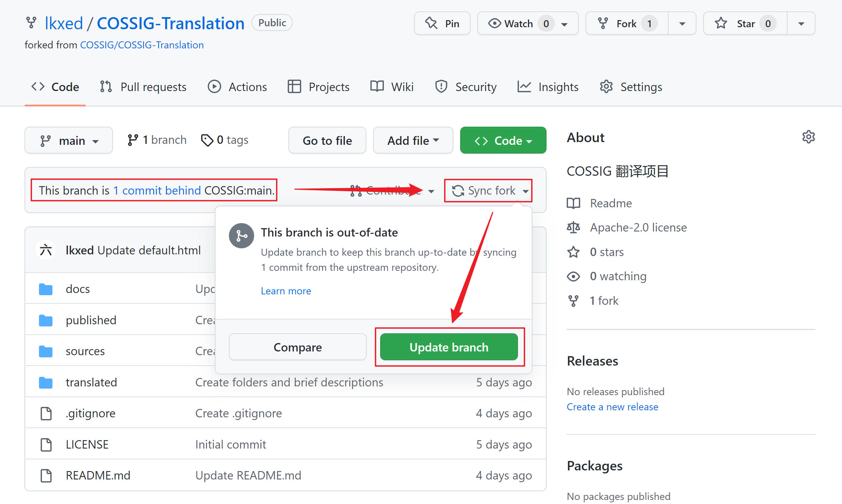Expand the Star lists dropdown arrow
The image size is (842, 504).
pyautogui.click(x=801, y=24)
